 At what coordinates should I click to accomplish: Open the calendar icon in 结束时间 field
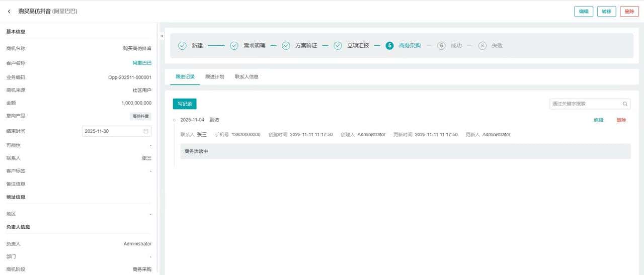146,131
